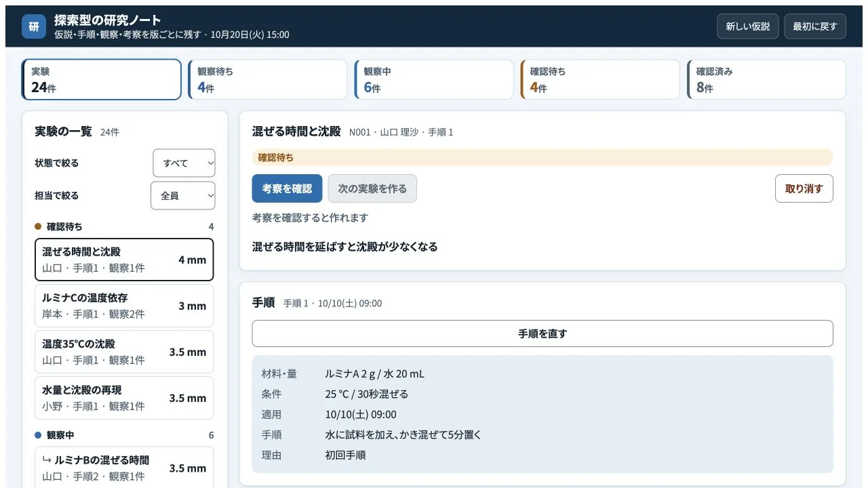Select the 確認待ち 4件 summary card
The width and height of the screenshot is (868, 488).
pos(599,79)
